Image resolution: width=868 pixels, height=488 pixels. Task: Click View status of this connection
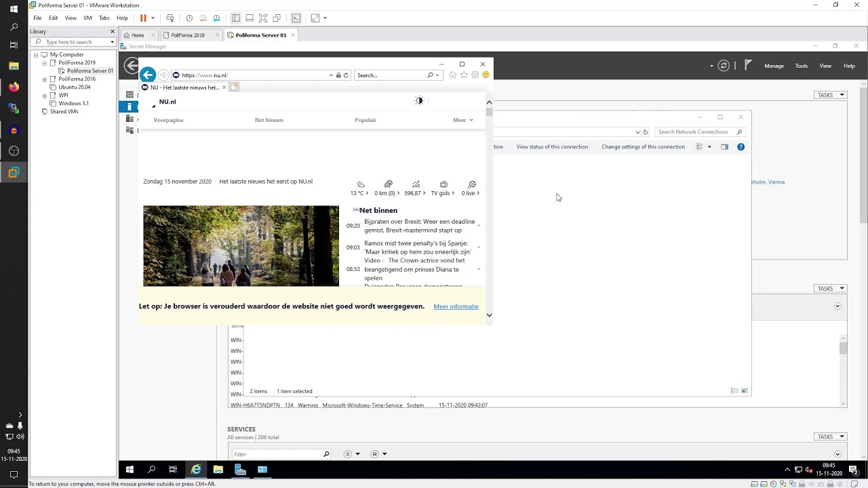coord(552,147)
